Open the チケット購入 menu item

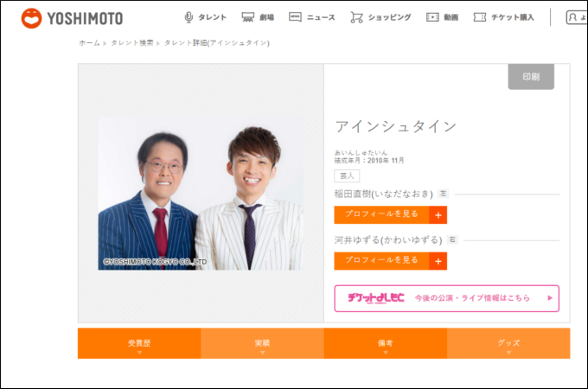pyautogui.click(x=513, y=17)
